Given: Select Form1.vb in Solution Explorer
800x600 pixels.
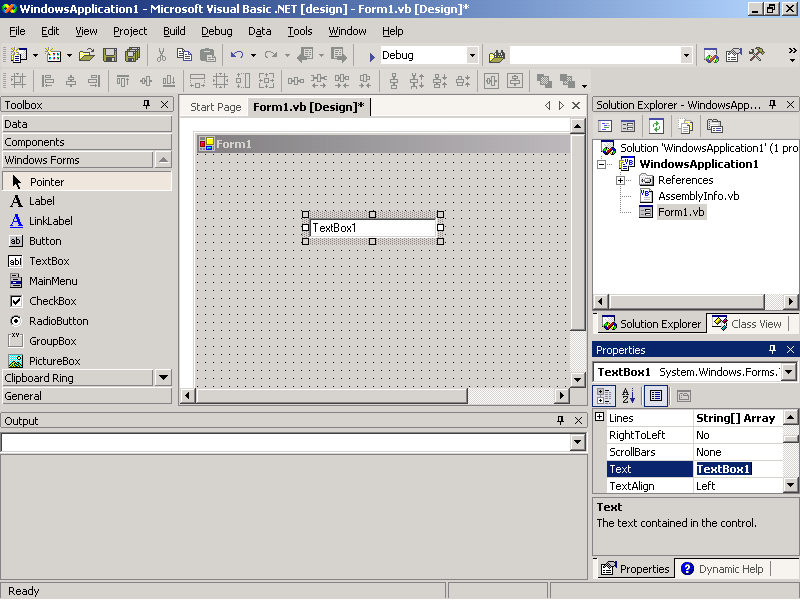Looking at the screenshot, I should pos(681,212).
